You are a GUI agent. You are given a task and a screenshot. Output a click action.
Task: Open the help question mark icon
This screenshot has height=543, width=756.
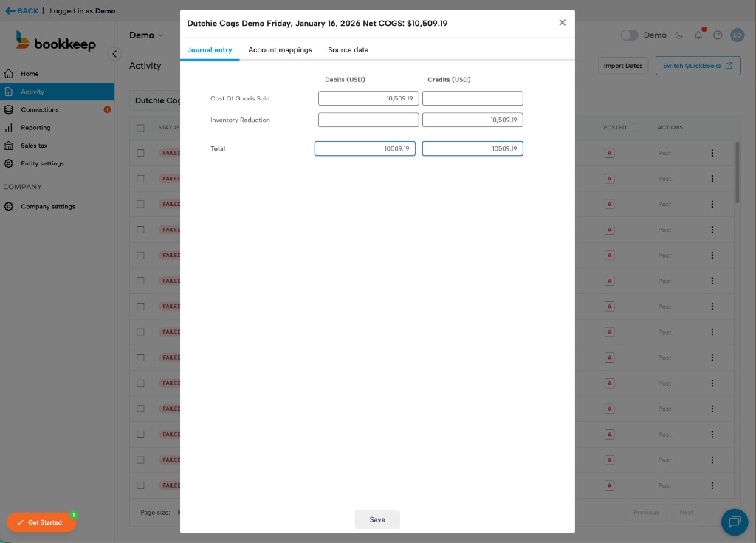pos(717,35)
